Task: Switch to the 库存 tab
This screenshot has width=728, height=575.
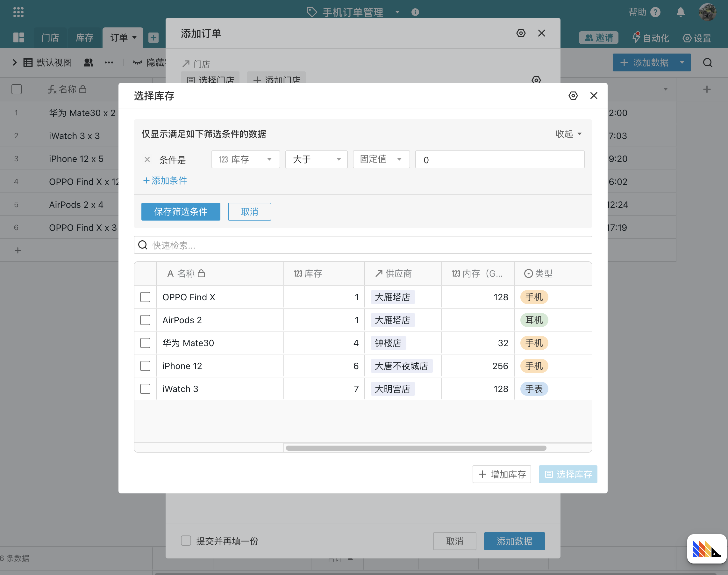Action: 84,37
